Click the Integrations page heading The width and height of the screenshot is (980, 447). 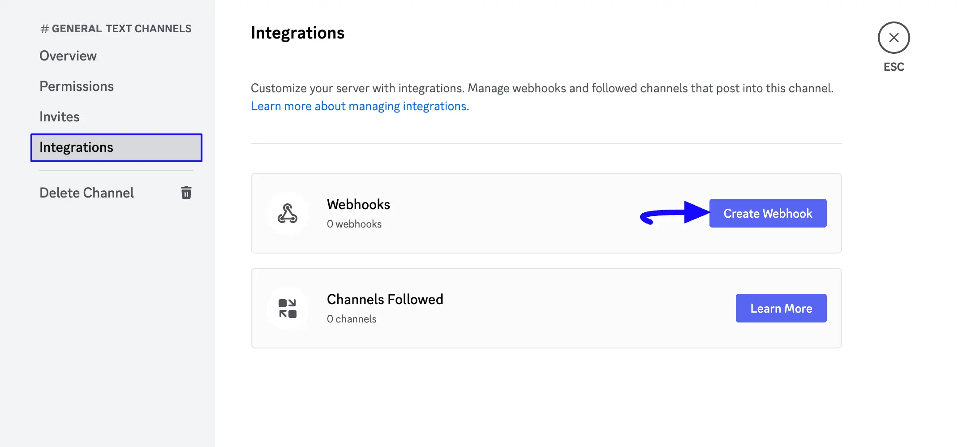pyautogui.click(x=297, y=32)
